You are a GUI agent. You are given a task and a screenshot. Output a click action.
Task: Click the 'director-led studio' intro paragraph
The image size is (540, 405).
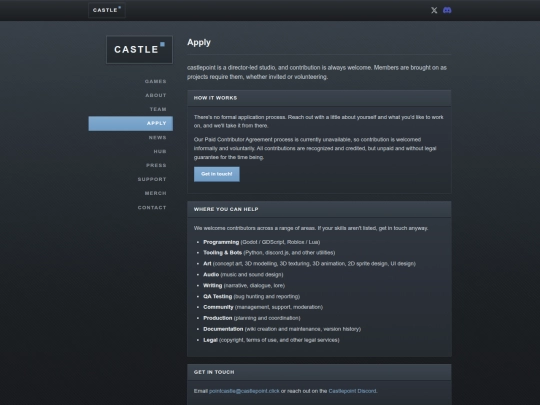[317, 72]
